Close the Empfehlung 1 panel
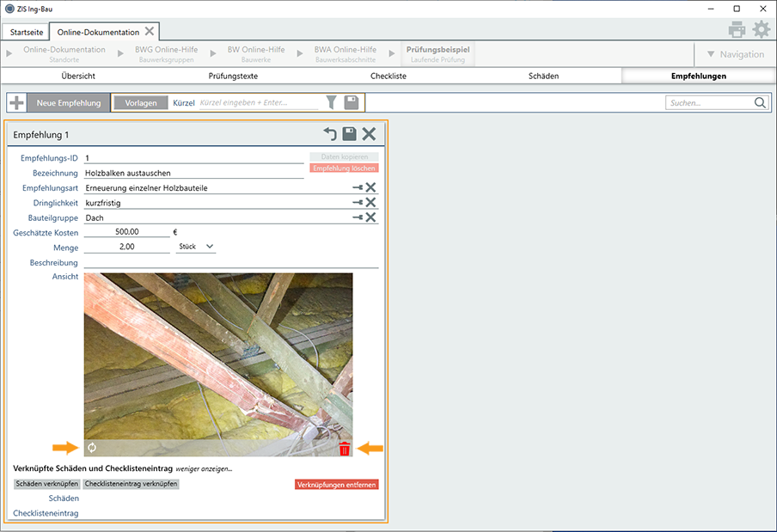The width and height of the screenshot is (777, 532). [369, 134]
